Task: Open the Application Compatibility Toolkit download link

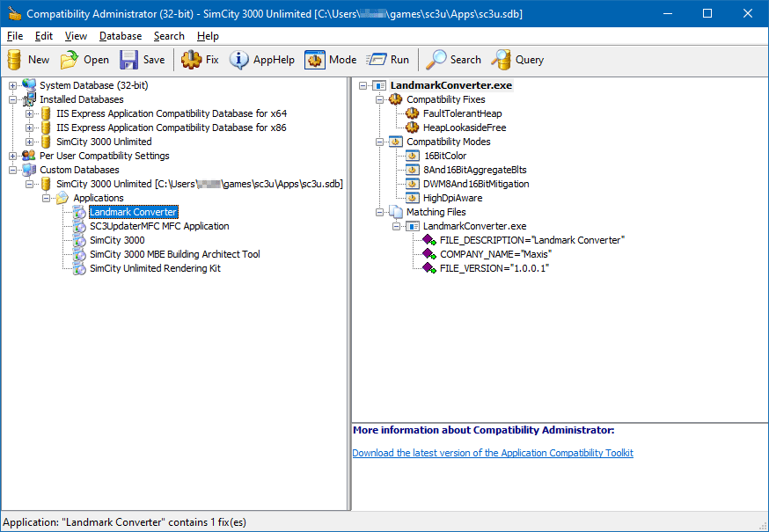Action: click(493, 453)
